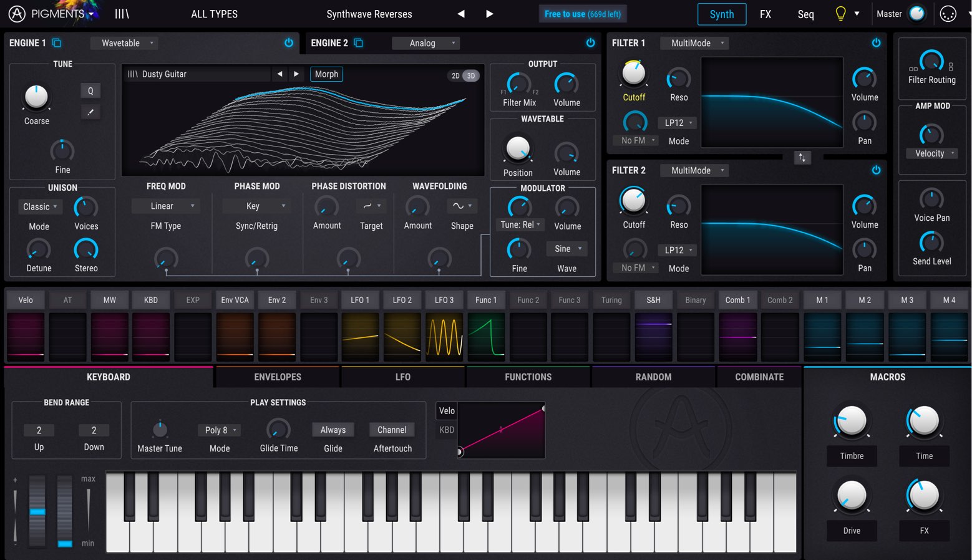Load the next preset arrow
Screen dimensions: 972x560
490,14
